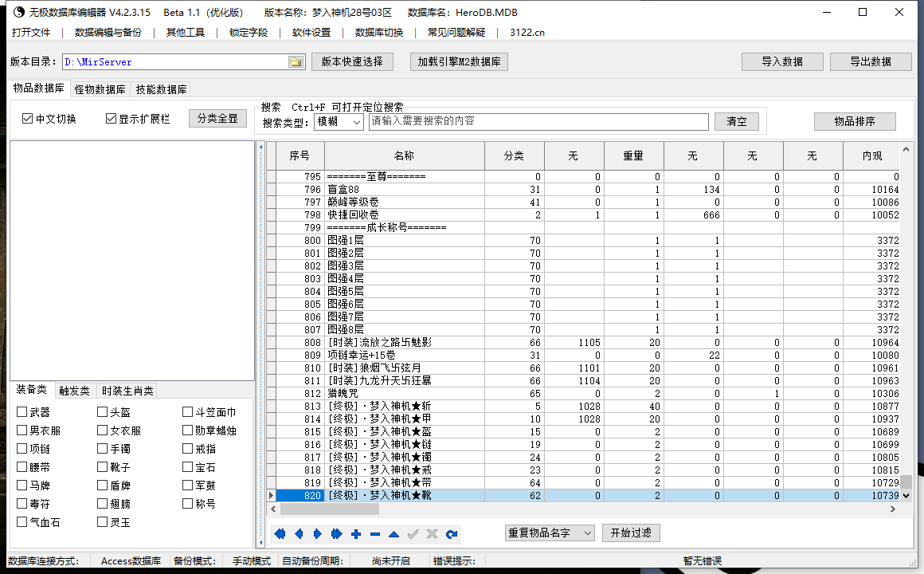Open 打开文件 menu

click(x=31, y=33)
